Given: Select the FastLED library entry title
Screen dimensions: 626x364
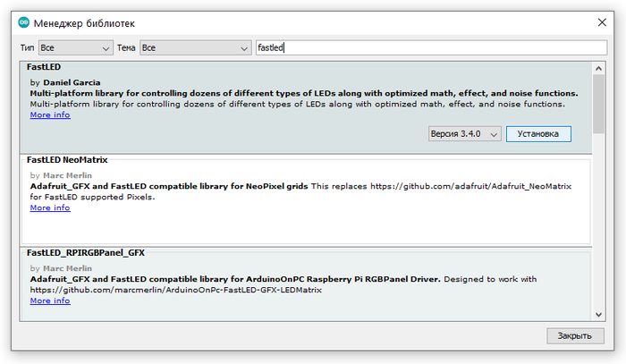Looking at the screenshot, I should [44, 67].
